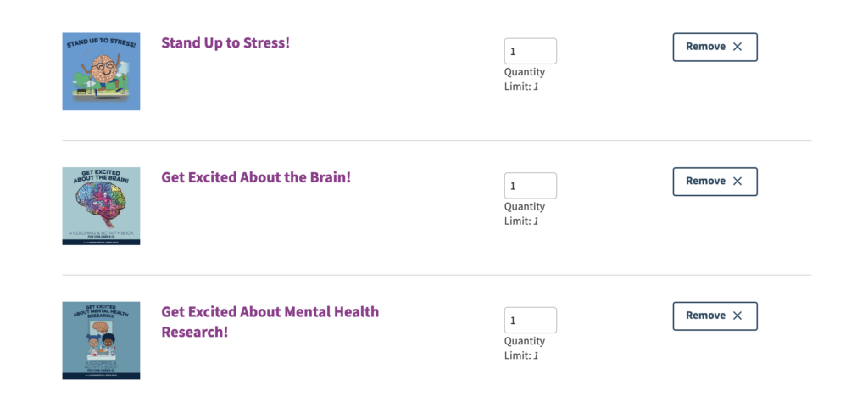
Task: Open the Get Excited About the Brain! link
Action: coord(256,177)
